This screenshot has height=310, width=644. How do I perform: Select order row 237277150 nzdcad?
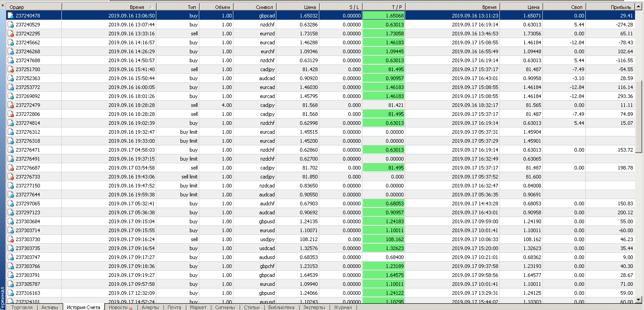coord(320,186)
